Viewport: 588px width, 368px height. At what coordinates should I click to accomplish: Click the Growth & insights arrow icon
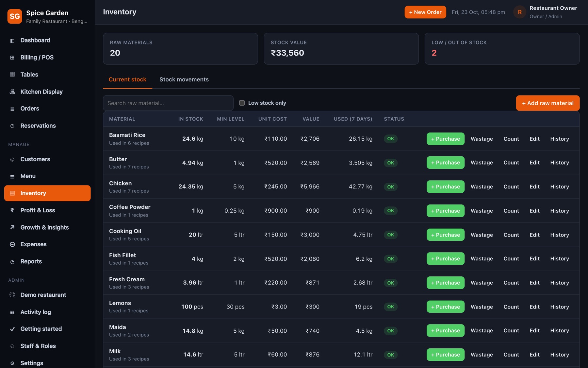(12, 227)
